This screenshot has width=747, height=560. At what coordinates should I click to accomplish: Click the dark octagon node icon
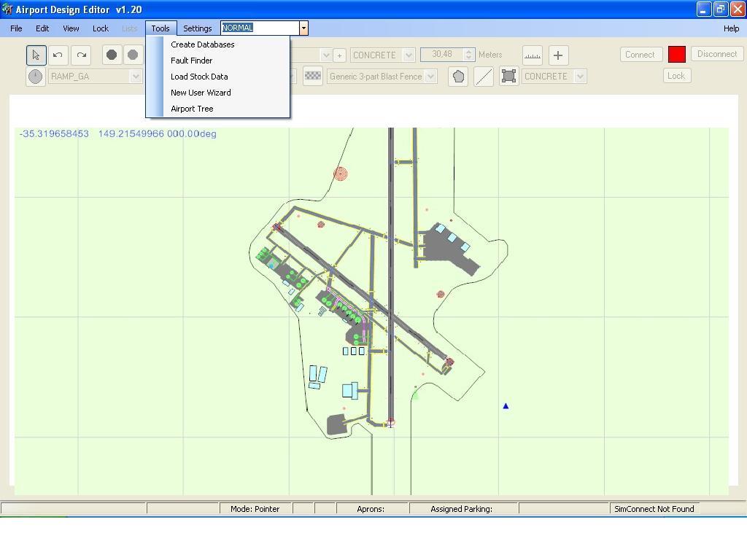[x=112, y=55]
